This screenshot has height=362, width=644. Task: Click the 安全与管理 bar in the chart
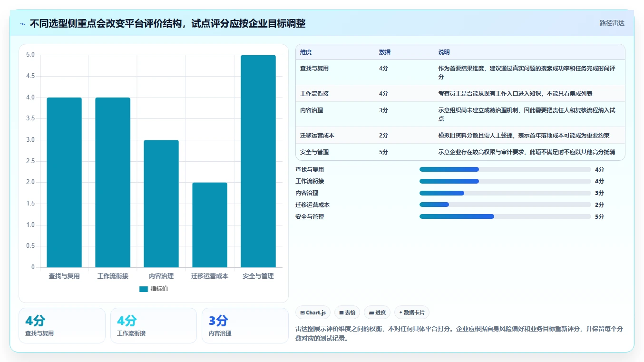pos(258,161)
